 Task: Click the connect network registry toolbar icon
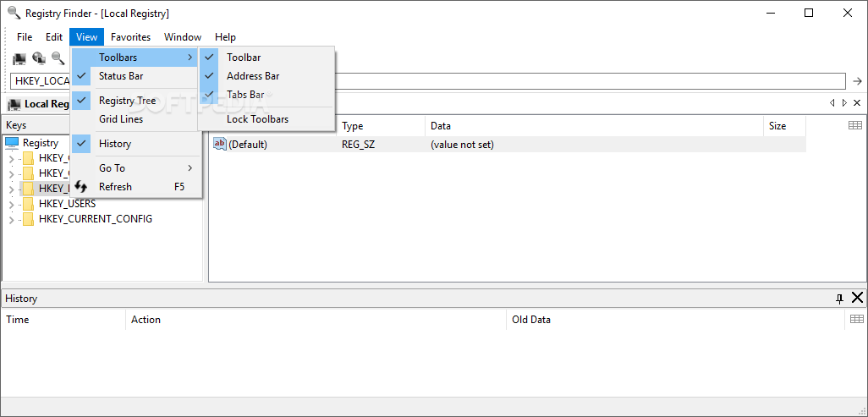(39, 58)
